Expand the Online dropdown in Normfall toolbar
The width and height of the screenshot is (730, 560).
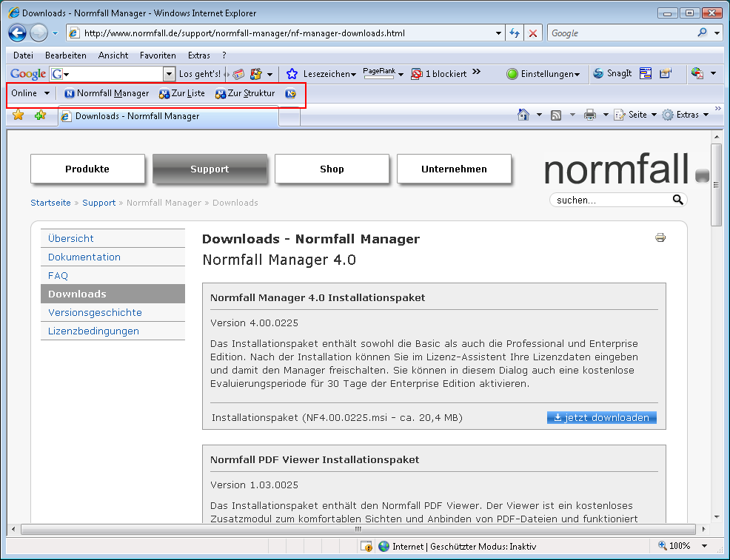tap(30, 93)
